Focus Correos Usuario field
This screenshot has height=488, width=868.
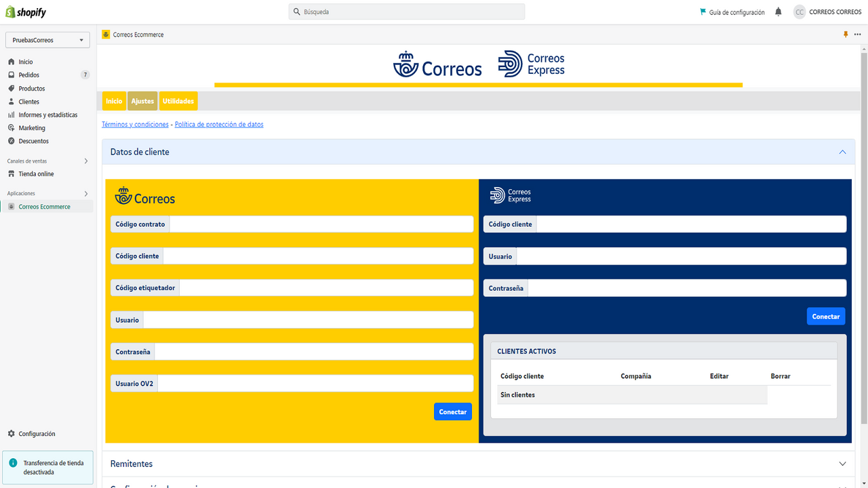308,320
